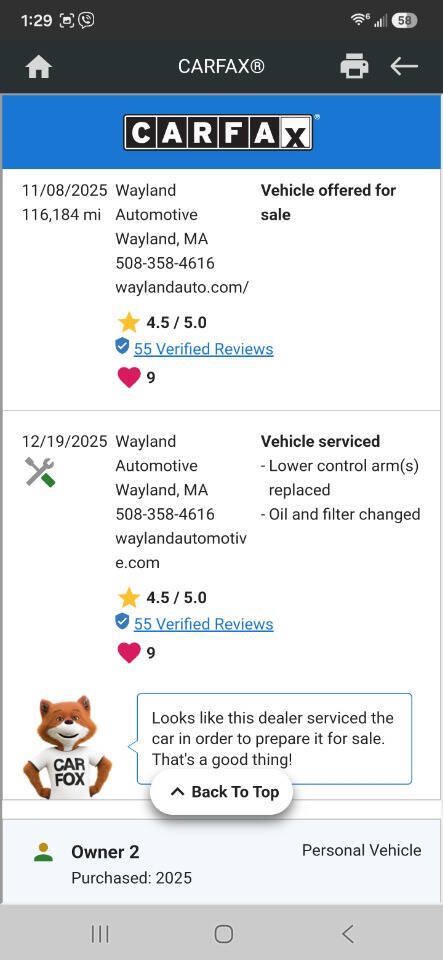Tap the Android home navigation button
The width and height of the screenshot is (443, 960).
(223, 934)
